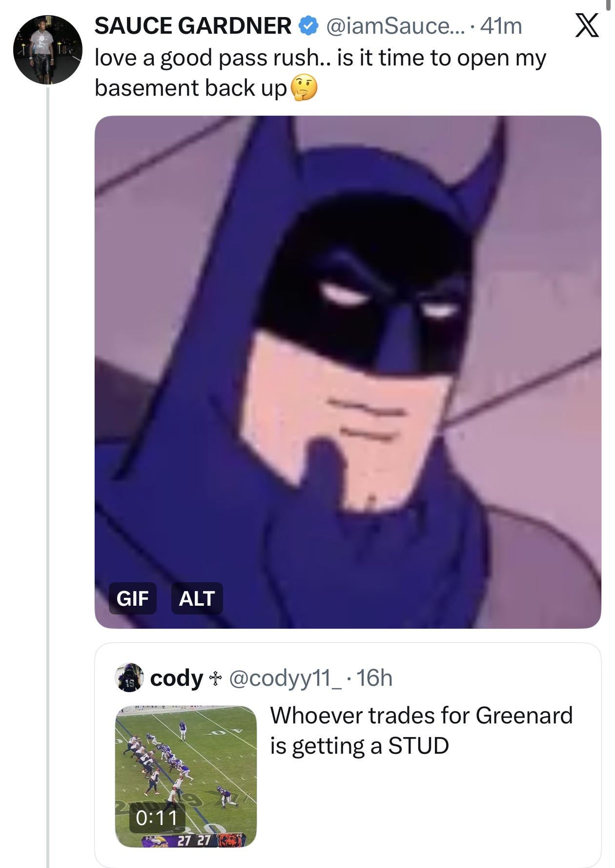Show the ALT text description
This screenshot has height=868, width=615.
coord(197,598)
